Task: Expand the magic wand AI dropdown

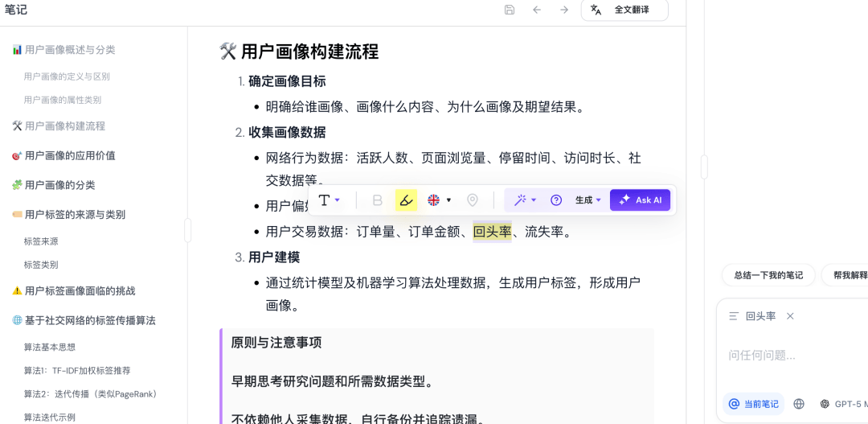Action: (526, 200)
